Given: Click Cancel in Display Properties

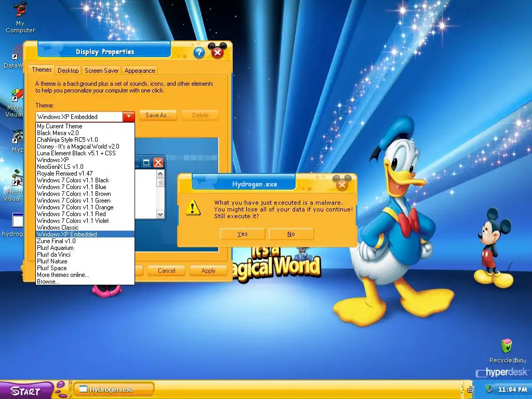Looking at the screenshot, I should click(167, 271).
